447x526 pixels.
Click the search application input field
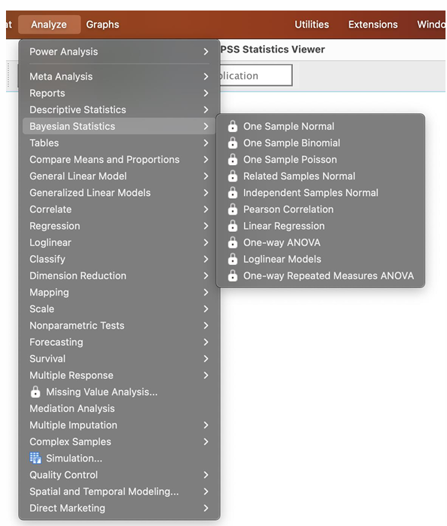[x=256, y=75]
